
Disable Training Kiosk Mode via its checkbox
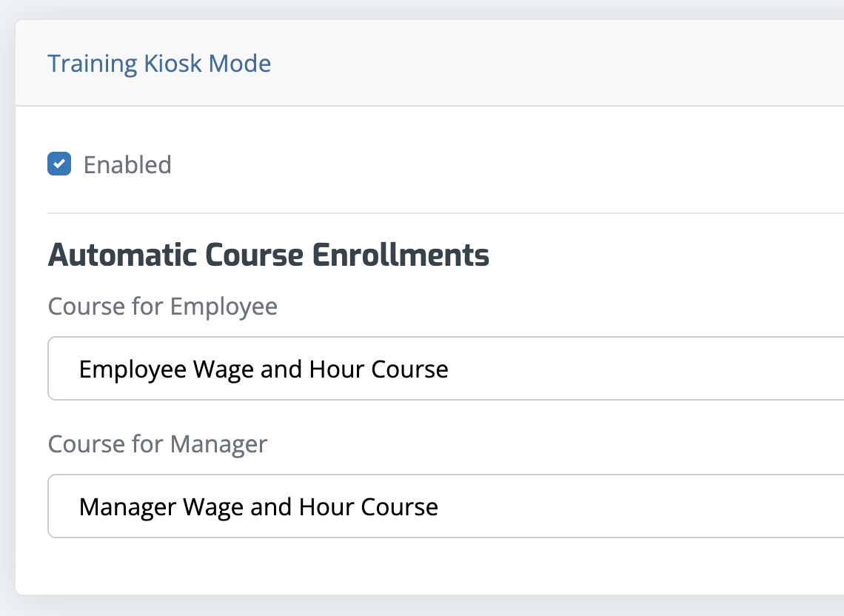tap(59, 164)
